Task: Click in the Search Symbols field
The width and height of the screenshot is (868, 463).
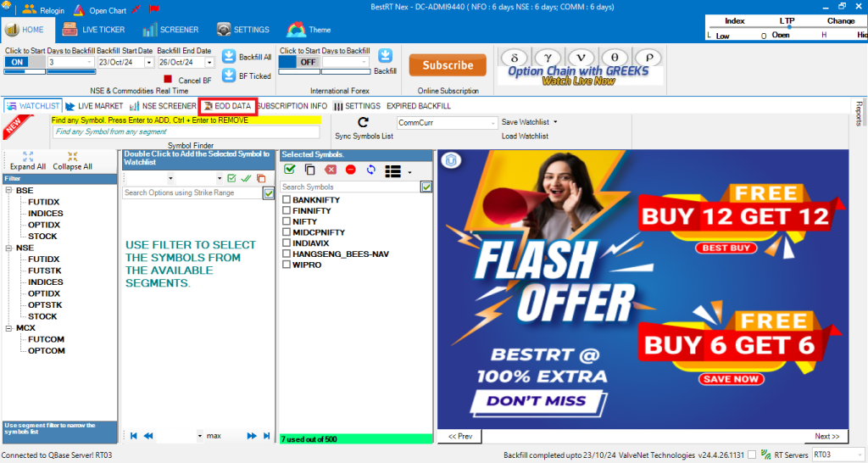Action: [x=350, y=187]
